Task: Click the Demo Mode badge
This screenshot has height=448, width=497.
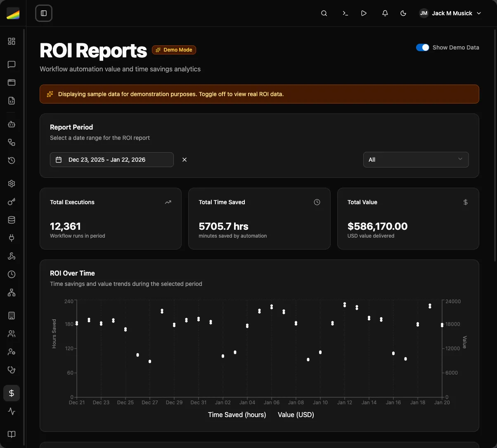Action: tap(174, 50)
